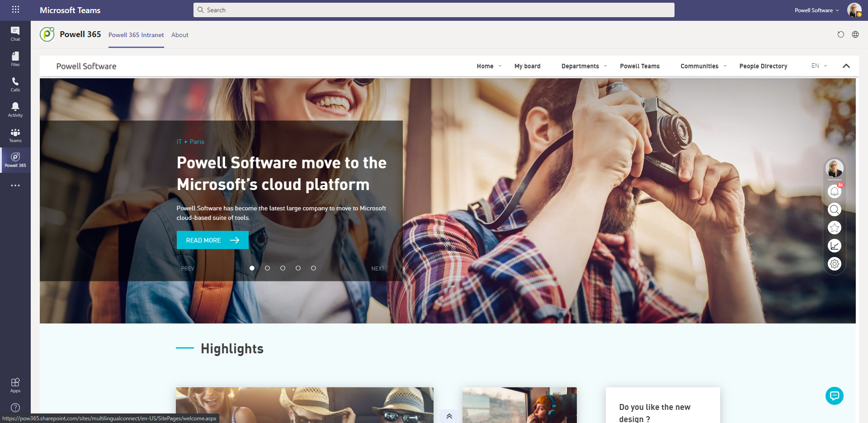The image size is (868, 423).
Task: Select the third carousel slide dot
Action: point(283,268)
